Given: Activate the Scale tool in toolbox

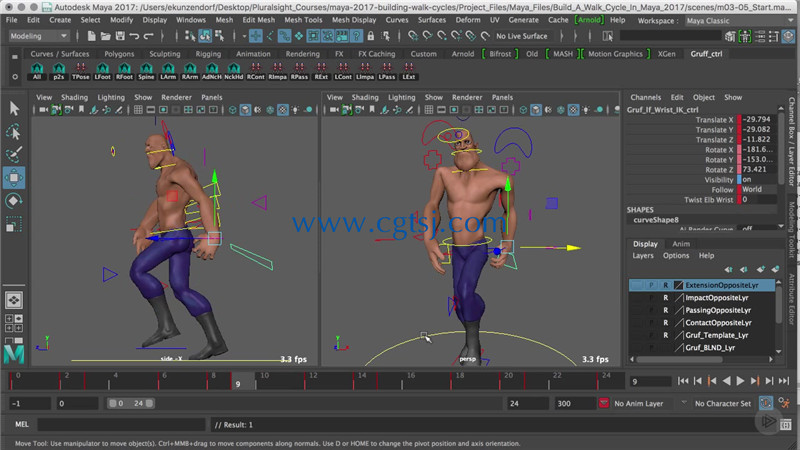Looking at the screenshot, I should tap(14, 223).
